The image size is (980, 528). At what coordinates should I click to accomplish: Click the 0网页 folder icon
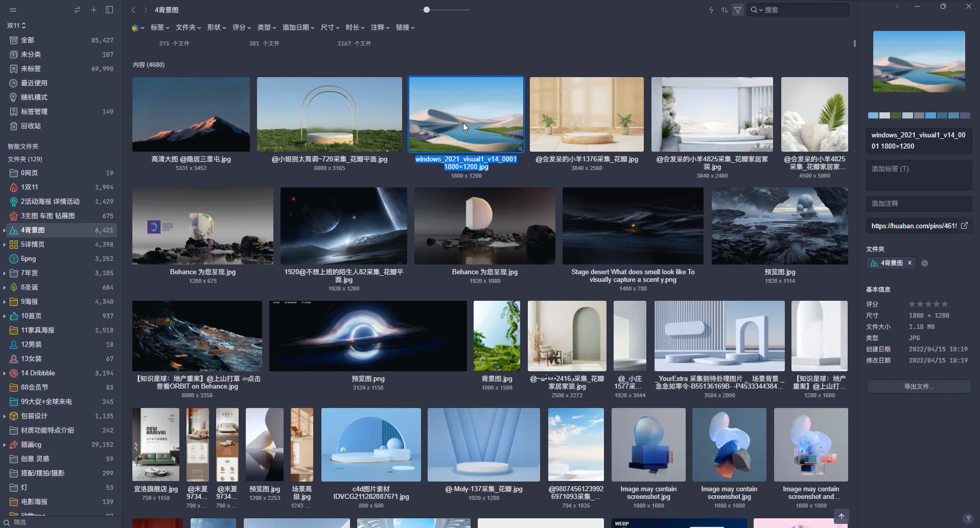(x=14, y=173)
